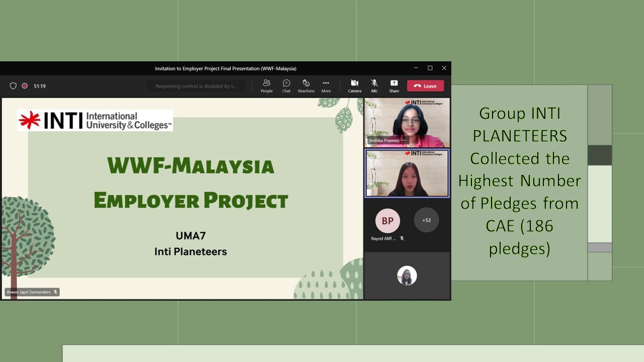Click the Arwen Japri Sermenters presenter label

(31, 292)
